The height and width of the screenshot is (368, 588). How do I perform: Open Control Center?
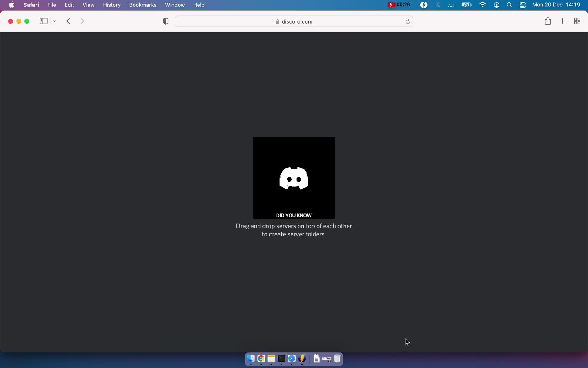pyautogui.click(x=523, y=5)
